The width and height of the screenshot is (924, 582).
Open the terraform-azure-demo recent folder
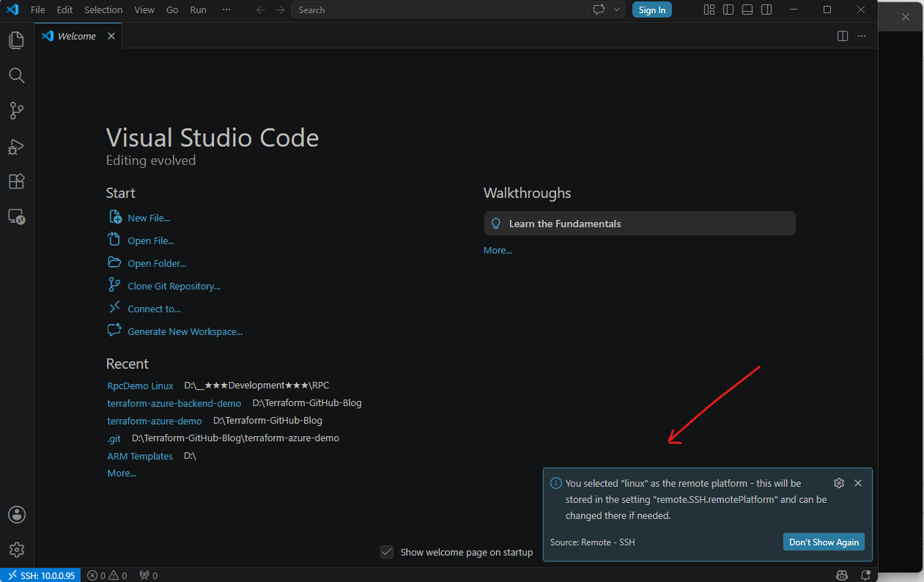(x=155, y=421)
